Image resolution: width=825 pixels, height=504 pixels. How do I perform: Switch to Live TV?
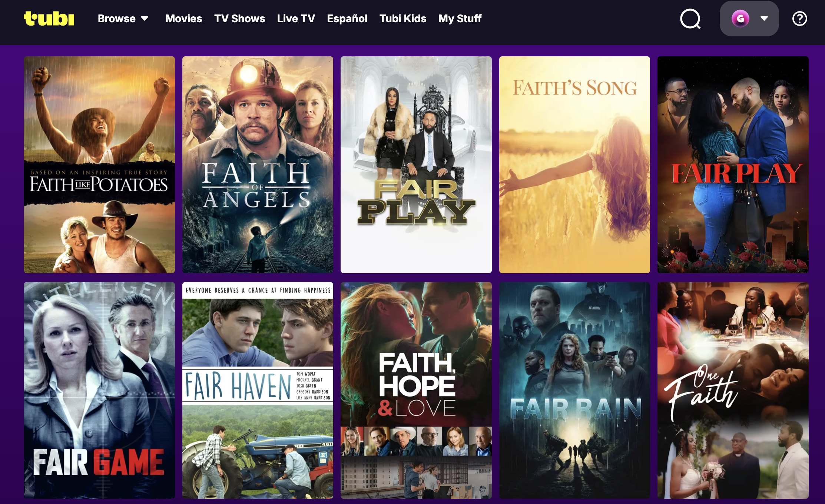[296, 19]
